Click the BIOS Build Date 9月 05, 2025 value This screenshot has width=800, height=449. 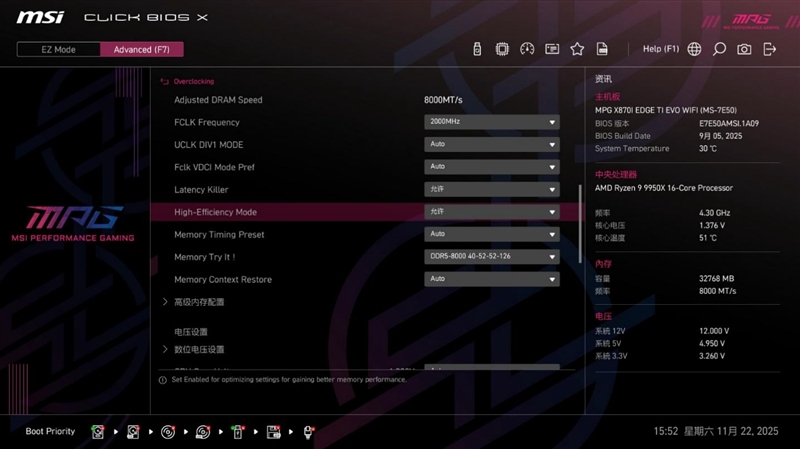720,136
